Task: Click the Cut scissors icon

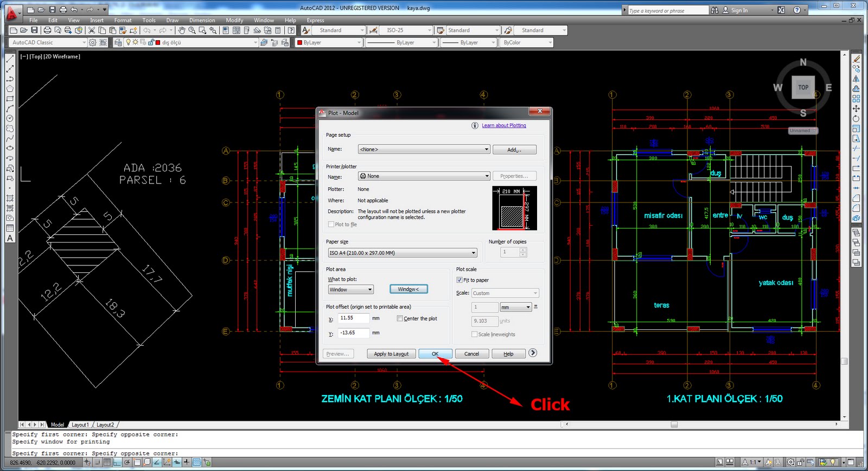Action: coord(92,30)
